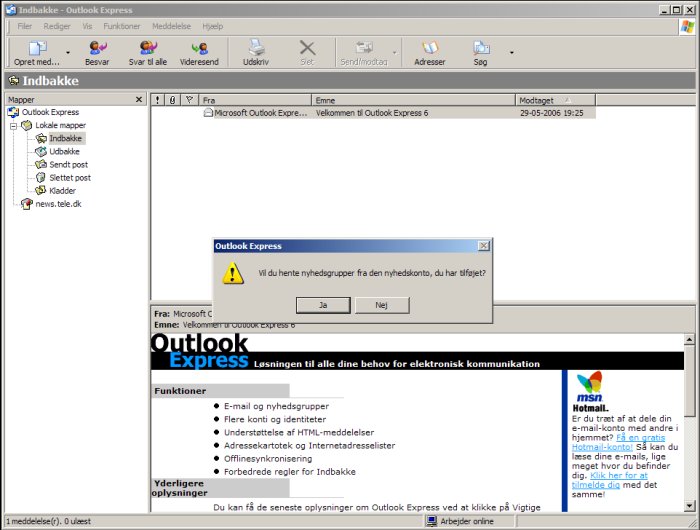The height and width of the screenshot is (530, 700).
Task: Open the Funktioner menu
Action: click(x=122, y=25)
